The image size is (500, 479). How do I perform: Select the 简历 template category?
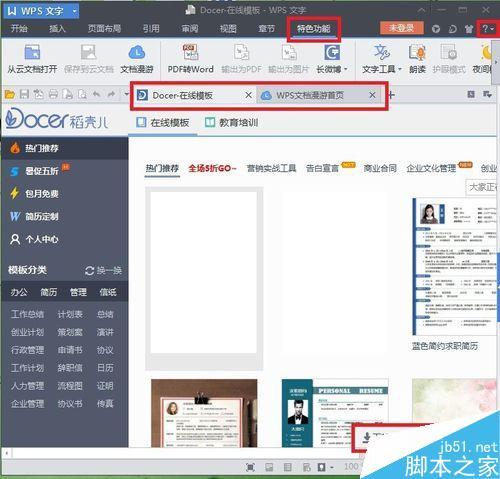[x=48, y=292]
